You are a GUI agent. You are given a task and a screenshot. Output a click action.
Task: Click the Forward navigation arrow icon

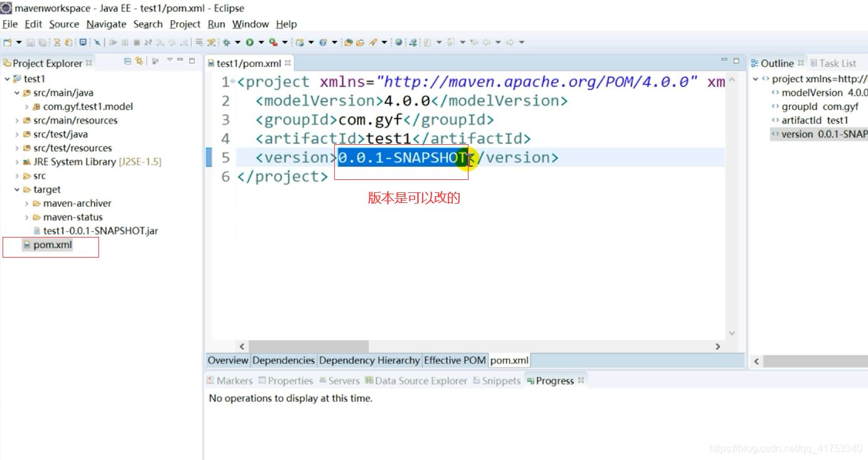[x=511, y=42]
